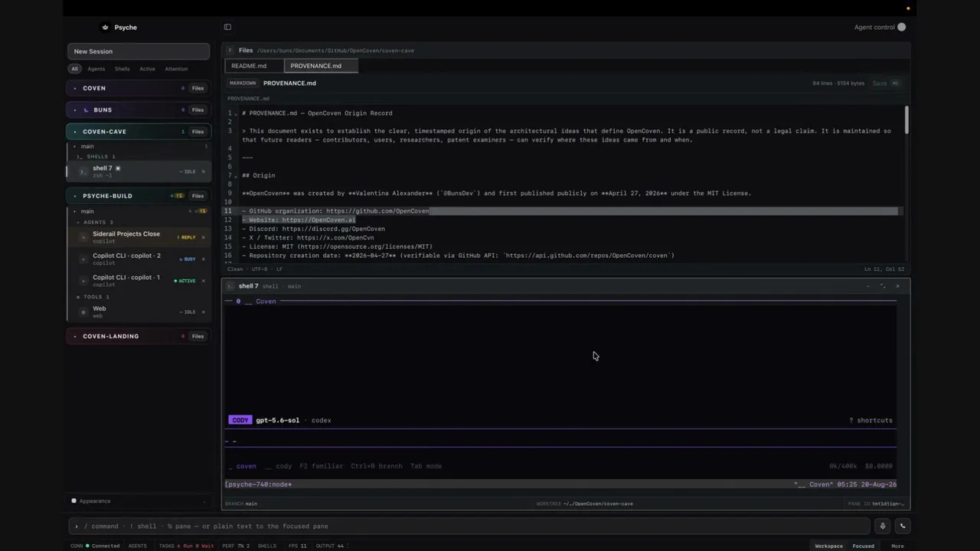Click the shell 7 terminal icon in sidebar
The width and height of the screenshot is (980, 551).
click(x=83, y=171)
